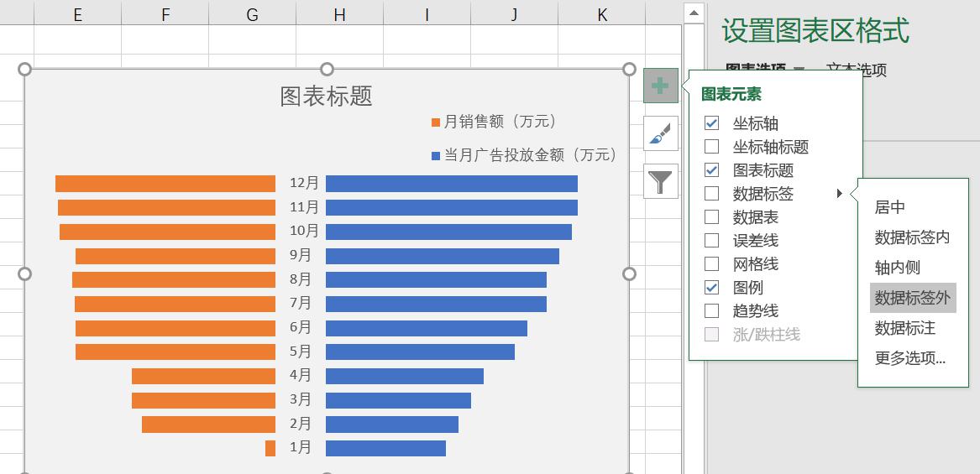
Task: Open the paintbrush Chart Styles button
Action: coord(661,133)
